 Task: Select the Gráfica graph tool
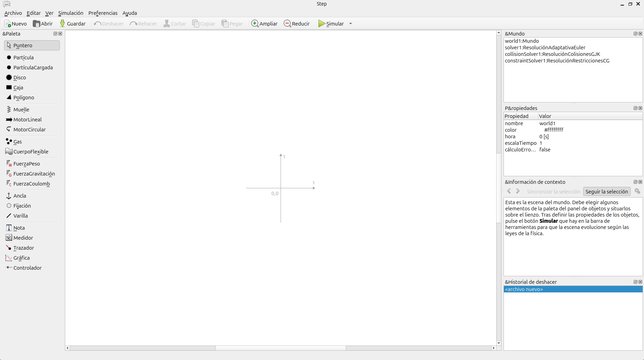pos(21,258)
